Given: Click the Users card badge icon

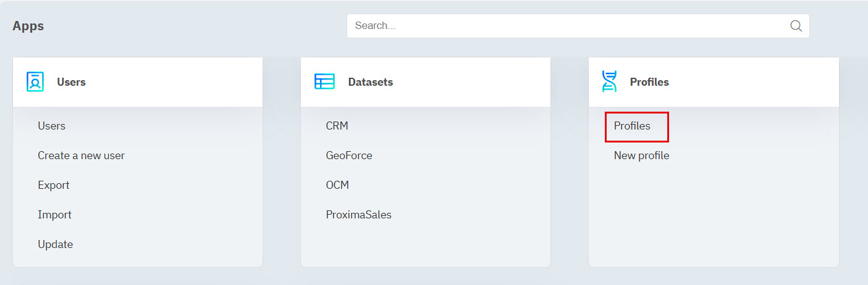Looking at the screenshot, I should (35, 81).
